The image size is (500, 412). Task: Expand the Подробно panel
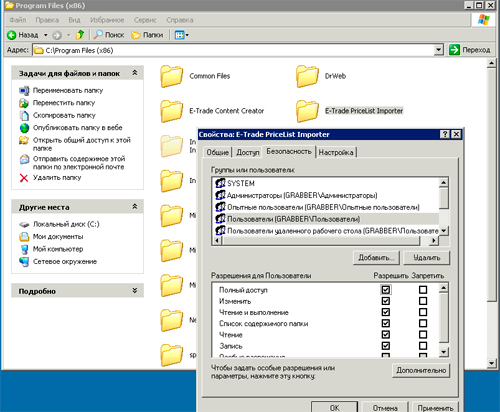click(x=135, y=291)
